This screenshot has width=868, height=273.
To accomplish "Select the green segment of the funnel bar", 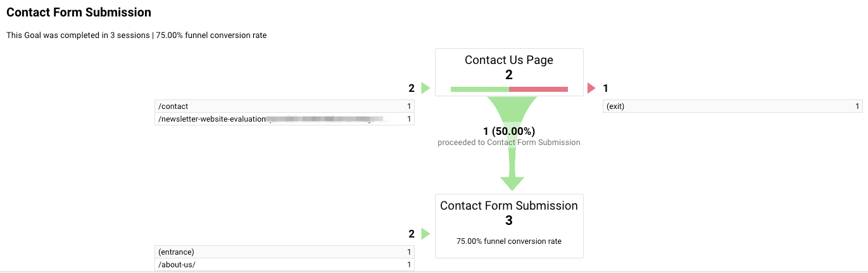I will (479, 89).
